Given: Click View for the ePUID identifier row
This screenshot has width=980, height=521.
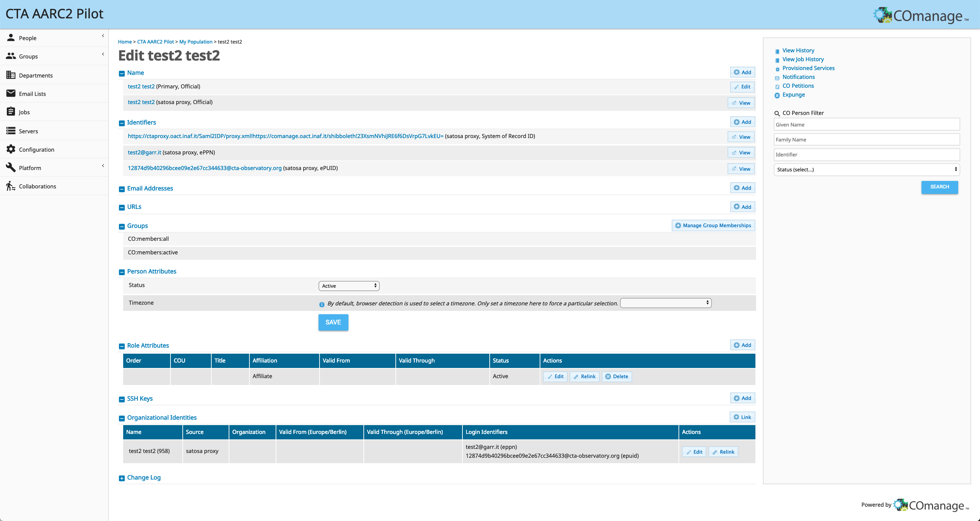Looking at the screenshot, I should pos(741,169).
